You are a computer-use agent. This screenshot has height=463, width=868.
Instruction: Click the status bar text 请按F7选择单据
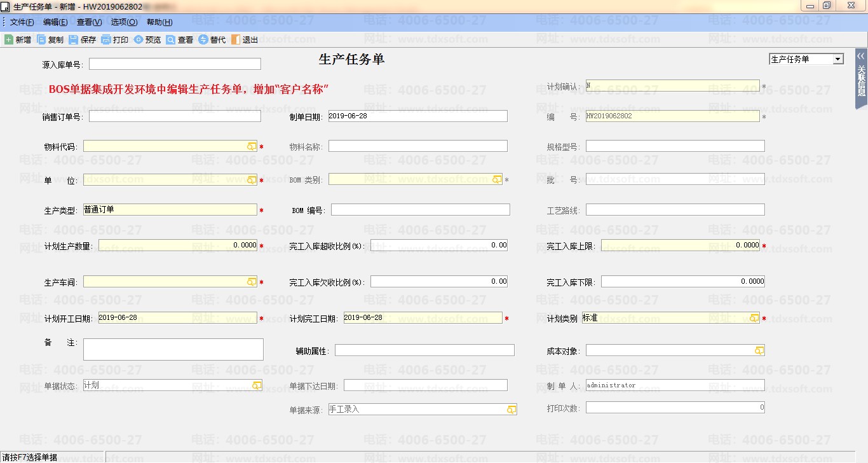coord(30,457)
